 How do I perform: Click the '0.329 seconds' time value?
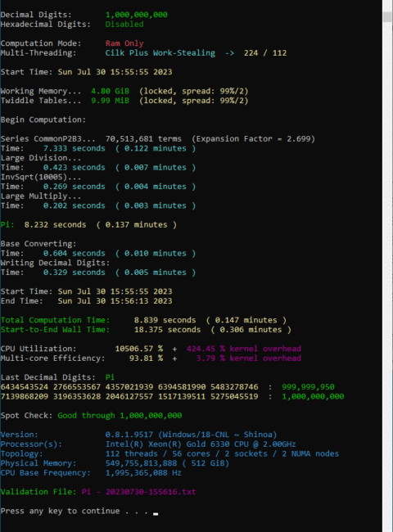coord(75,273)
